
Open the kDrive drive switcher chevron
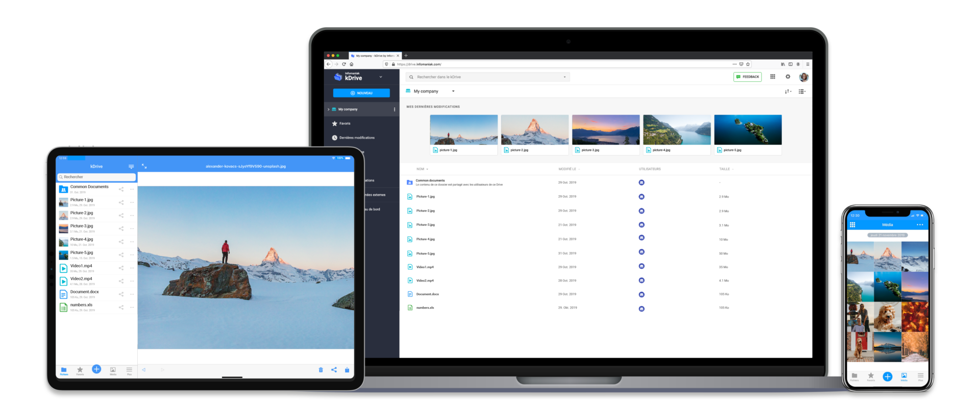(x=381, y=77)
